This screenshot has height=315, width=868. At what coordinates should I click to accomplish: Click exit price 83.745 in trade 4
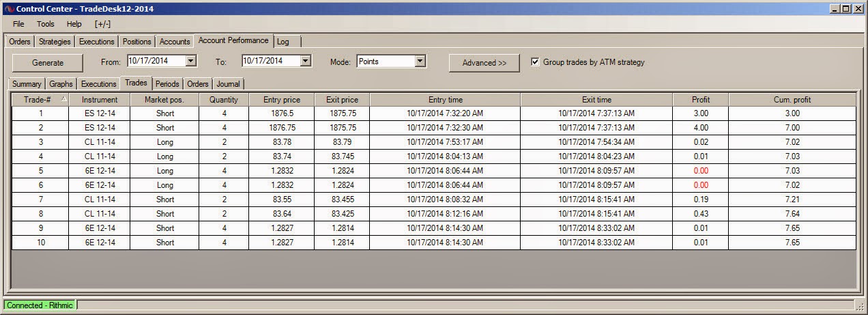[x=342, y=156]
